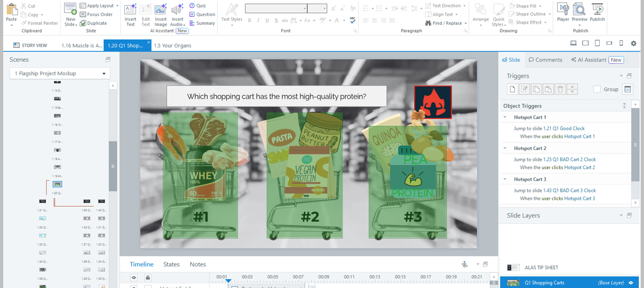The height and width of the screenshot is (288, 644).
Task: Click AI Assistant Insert Audio icon
Action: click(x=178, y=9)
